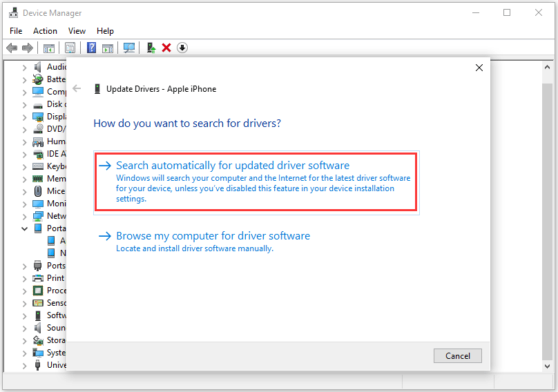Expand the Computer tree node

pyautogui.click(x=25, y=92)
